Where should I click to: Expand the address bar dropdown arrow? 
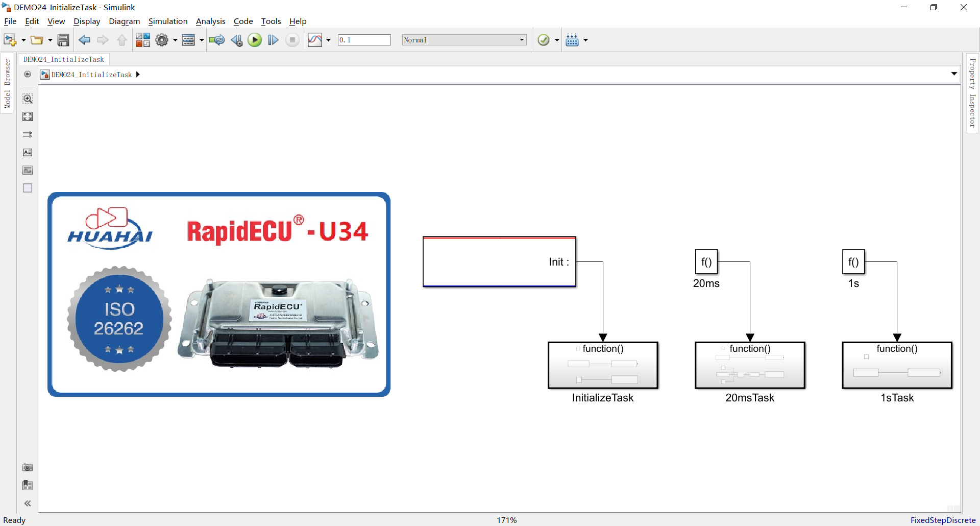point(954,74)
